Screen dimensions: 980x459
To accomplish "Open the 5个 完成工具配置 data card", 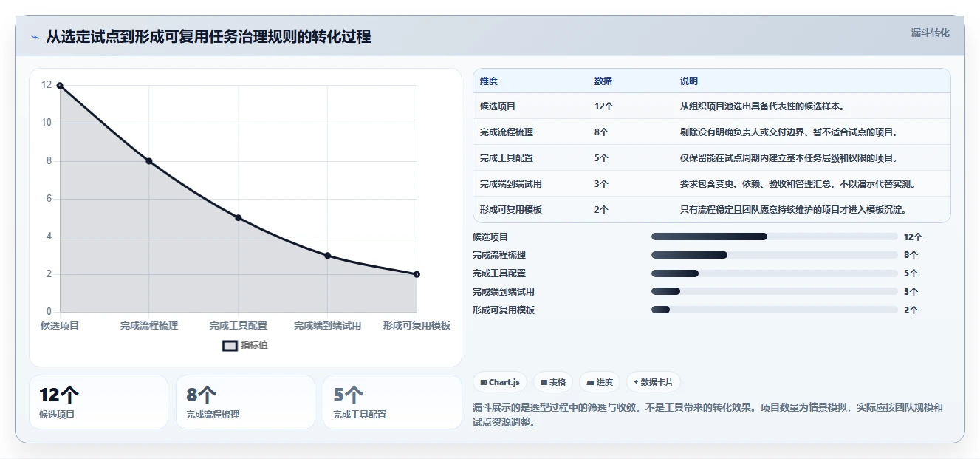I will 392,402.
